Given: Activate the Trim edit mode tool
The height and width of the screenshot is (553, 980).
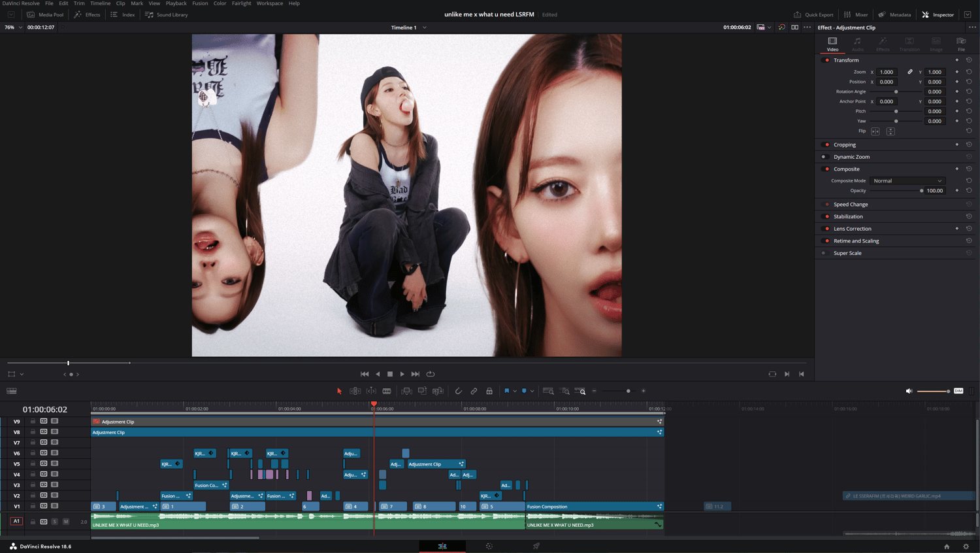Looking at the screenshot, I should (355, 391).
